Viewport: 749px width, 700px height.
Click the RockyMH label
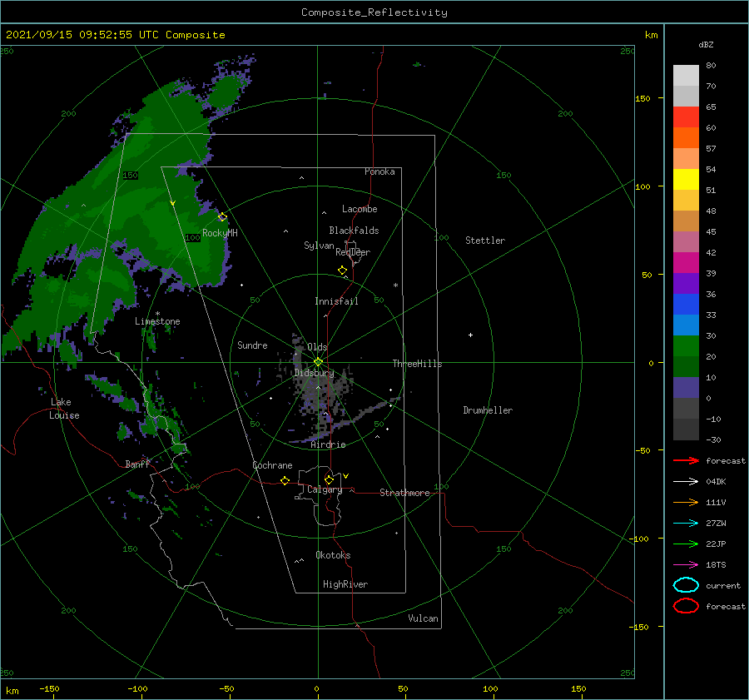[220, 233]
